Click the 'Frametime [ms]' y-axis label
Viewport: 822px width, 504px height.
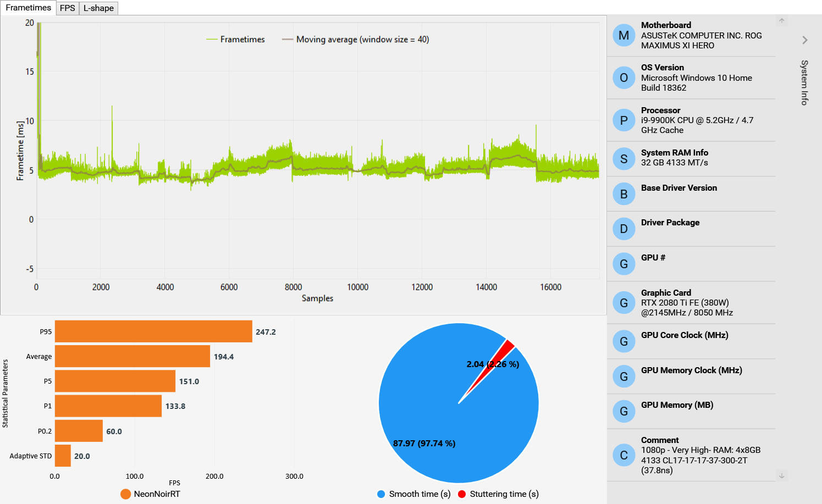coord(20,151)
